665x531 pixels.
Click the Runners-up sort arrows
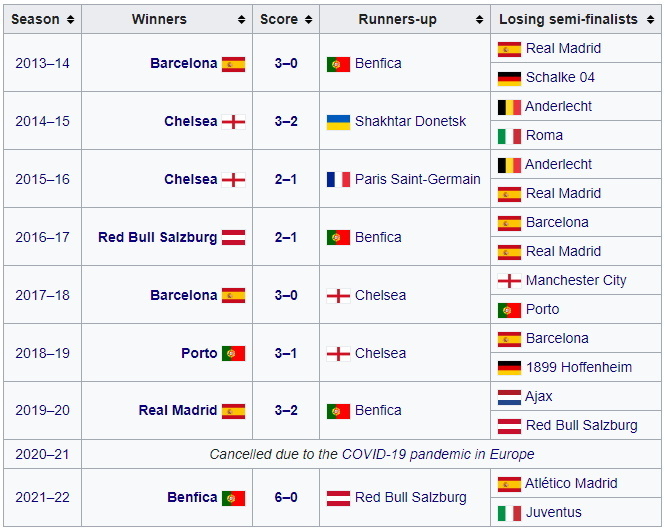pyautogui.click(x=480, y=20)
